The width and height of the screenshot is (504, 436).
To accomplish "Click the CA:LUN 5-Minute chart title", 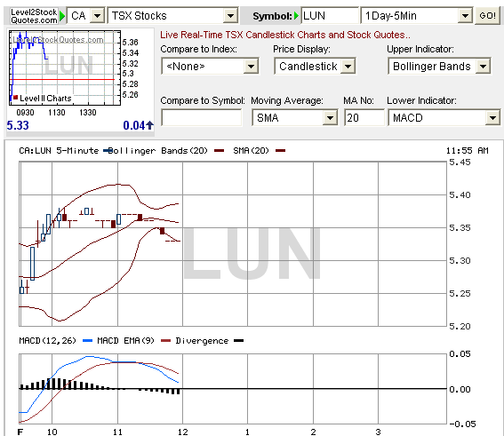I will point(59,150).
